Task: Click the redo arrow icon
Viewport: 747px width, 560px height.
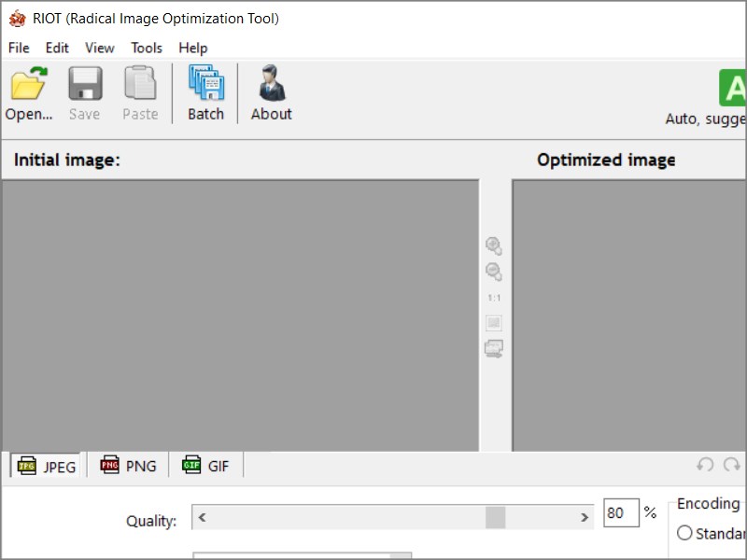Action: pos(732,464)
